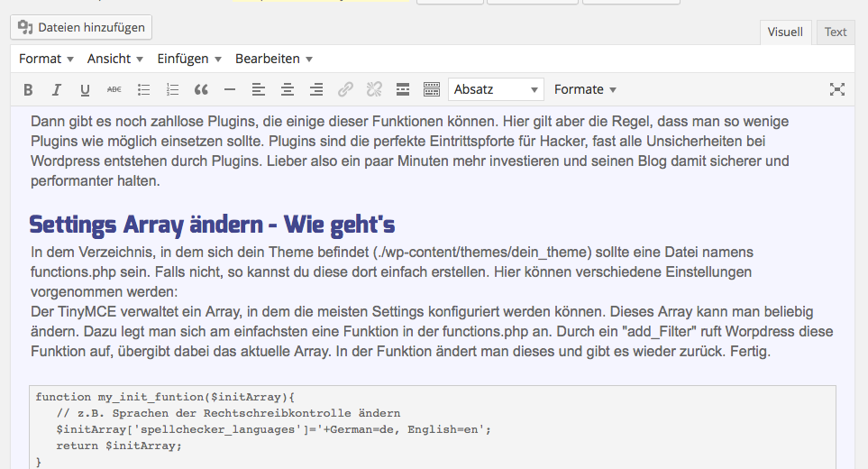The image size is (868, 469).
Task: Align text right
Action: pos(316,89)
